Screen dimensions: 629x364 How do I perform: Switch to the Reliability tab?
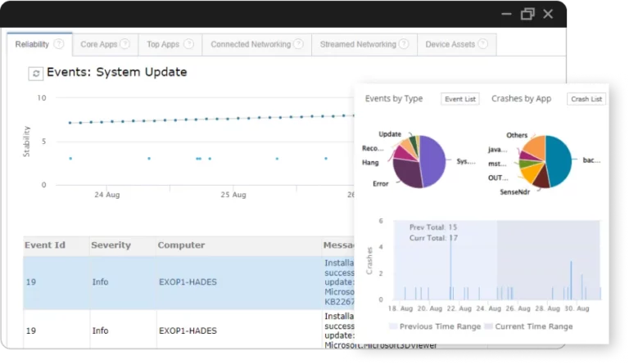(x=39, y=44)
